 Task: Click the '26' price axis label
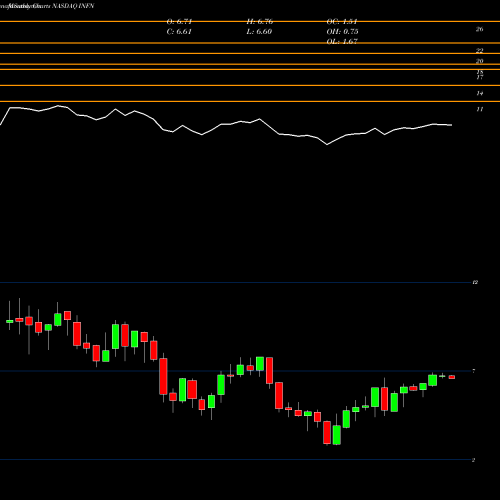(479, 29)
